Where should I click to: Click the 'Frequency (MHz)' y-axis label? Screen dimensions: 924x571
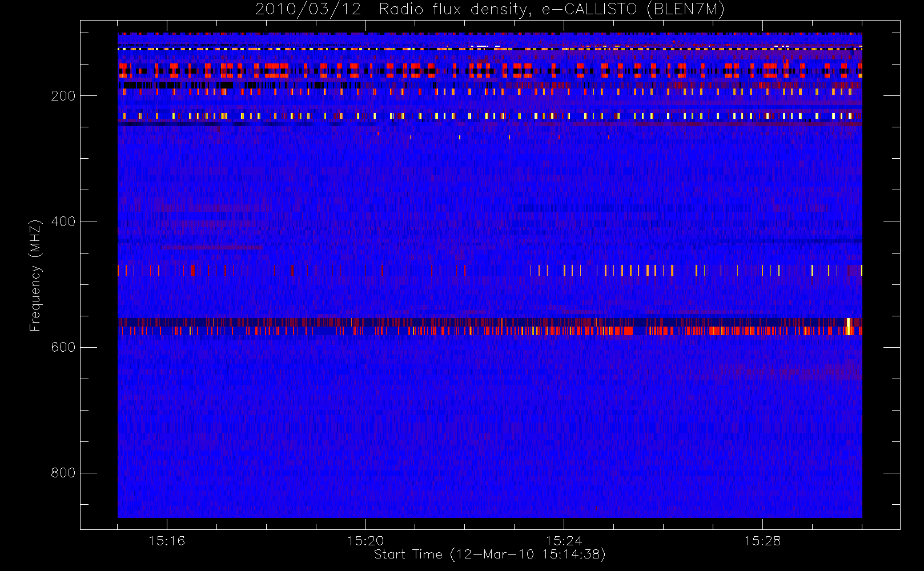[35, 275]
